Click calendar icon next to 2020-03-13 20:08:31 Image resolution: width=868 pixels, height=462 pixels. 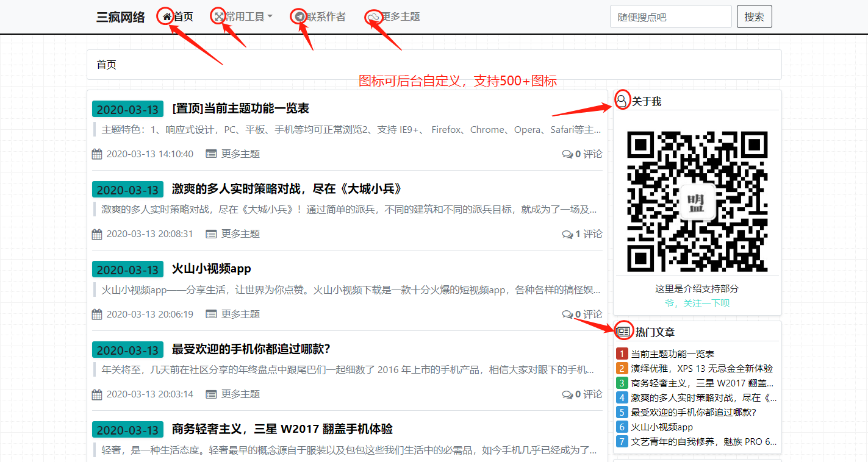tap(97, 234)
